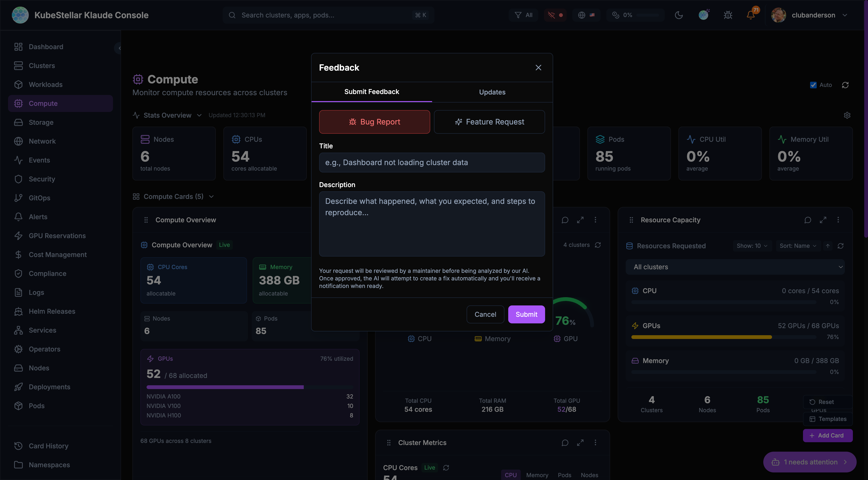Image resolution: width=868 pixels, height=480 pixels.
Task: Select Feature Request feedback type
Action: click(x=489, y=122)
